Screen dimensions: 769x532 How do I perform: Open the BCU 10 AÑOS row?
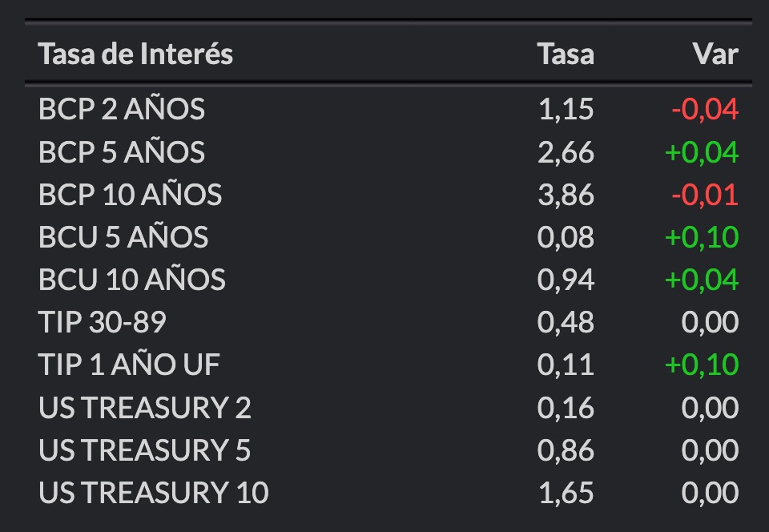[x=388, y=280]
